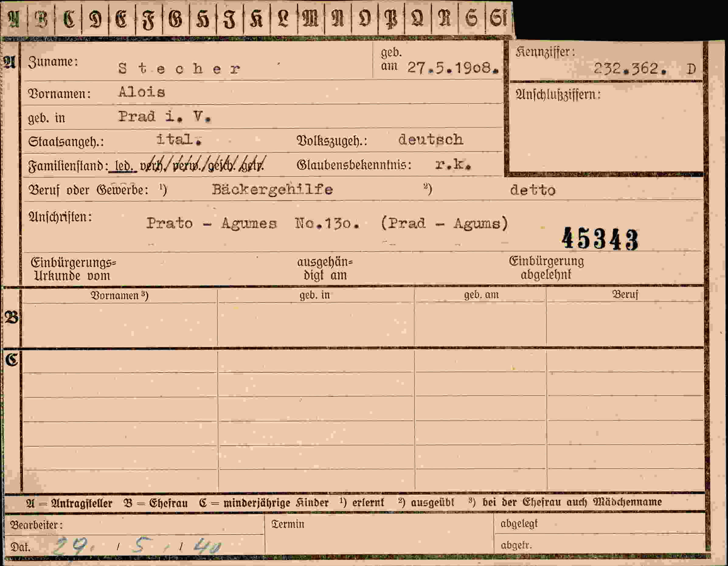Click the 'Glaubensbekenntnis:' label

(x=354, y=165)
